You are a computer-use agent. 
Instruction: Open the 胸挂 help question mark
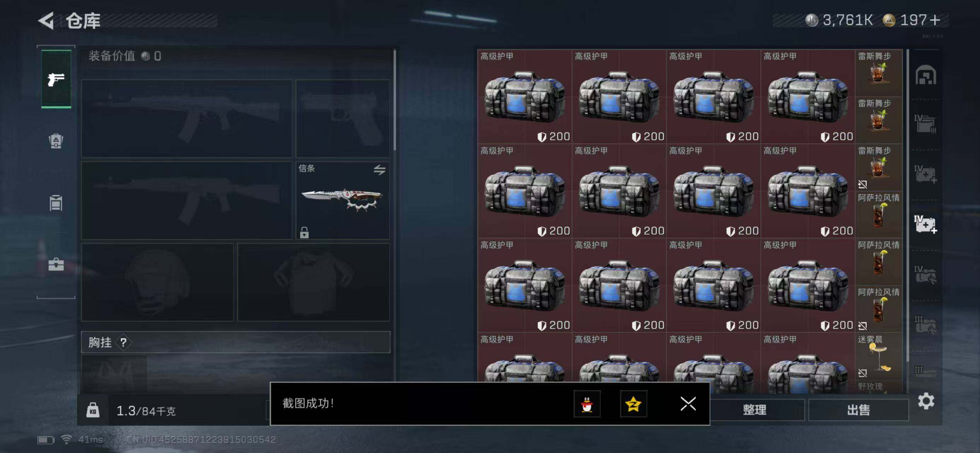click(x=123, y=342)
